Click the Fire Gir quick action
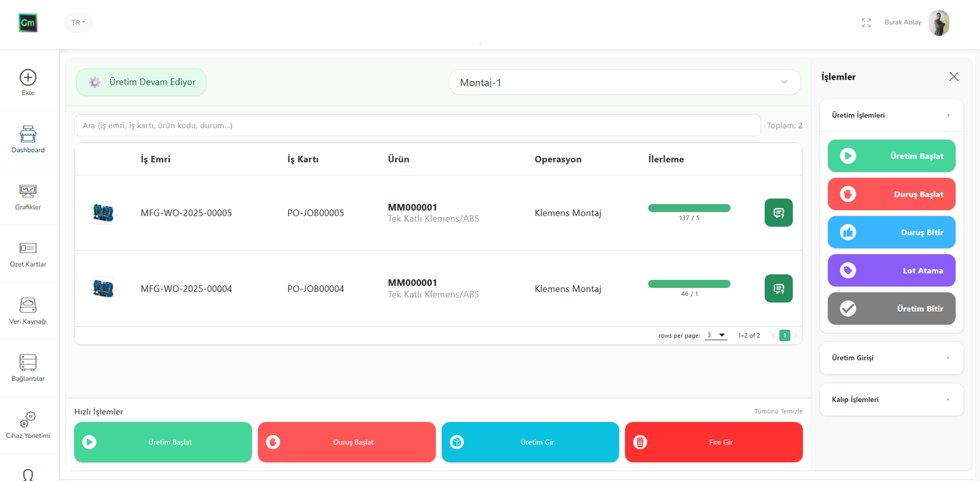The height and width of the screenshot is (481, 980). pyautogui.click(x=714, y=442)
